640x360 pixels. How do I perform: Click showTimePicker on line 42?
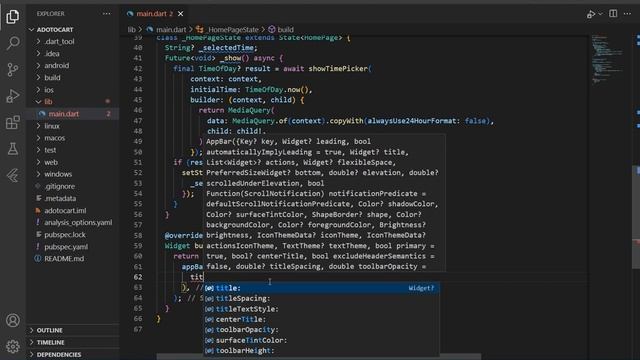pyautogui.click(x=338, y=69)
